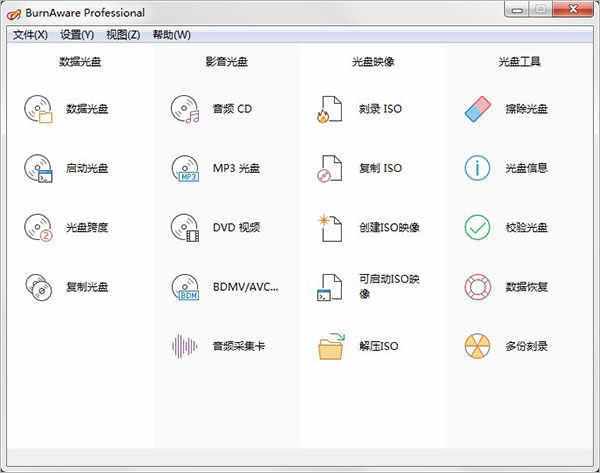Open 音频 CD project label

[232, 109]
